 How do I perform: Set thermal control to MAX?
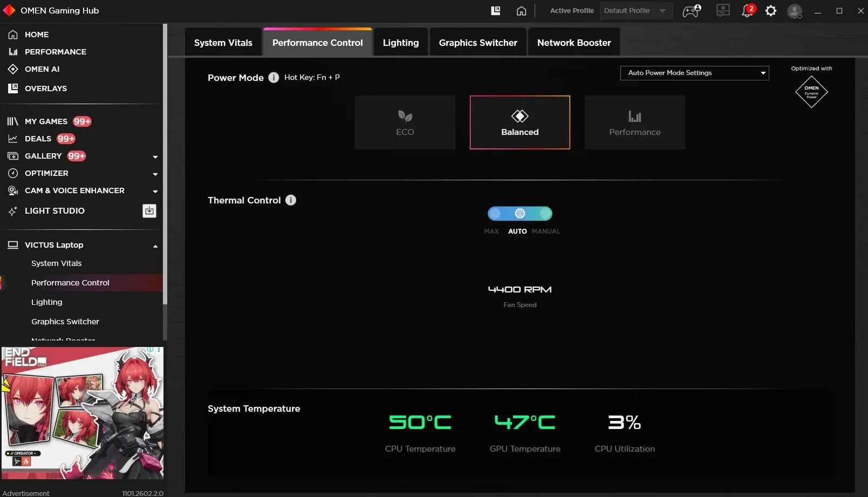(491, 232)
